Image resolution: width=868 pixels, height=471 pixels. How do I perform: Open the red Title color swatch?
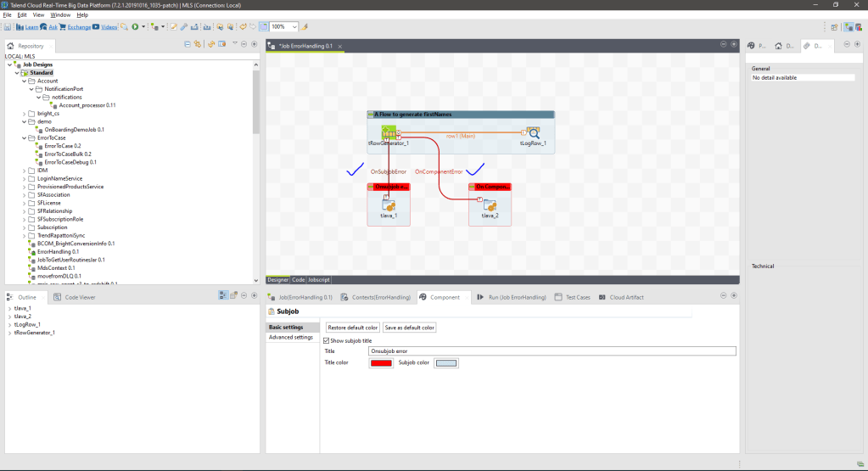point(381,363)
